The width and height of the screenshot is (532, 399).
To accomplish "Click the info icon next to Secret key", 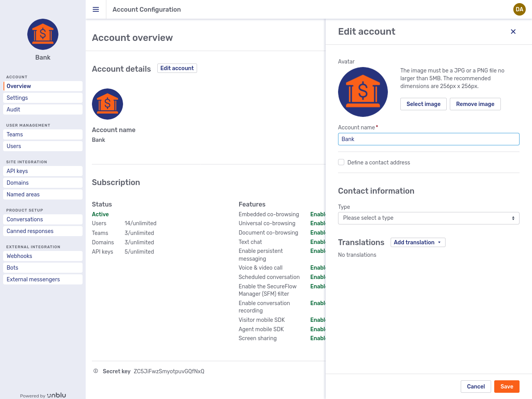I will click(96, 371).
